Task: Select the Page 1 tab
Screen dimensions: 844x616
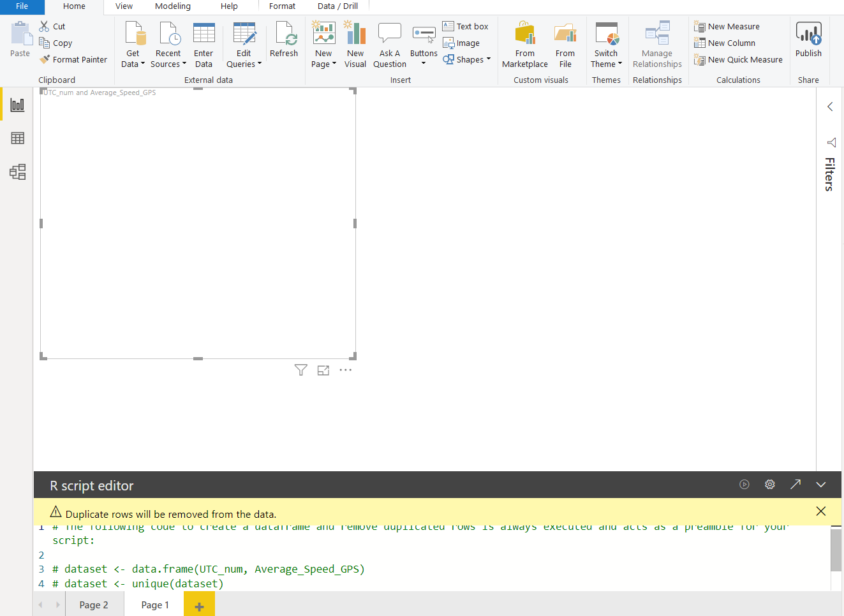Action: pyautogui.click(x=155, y=605)
